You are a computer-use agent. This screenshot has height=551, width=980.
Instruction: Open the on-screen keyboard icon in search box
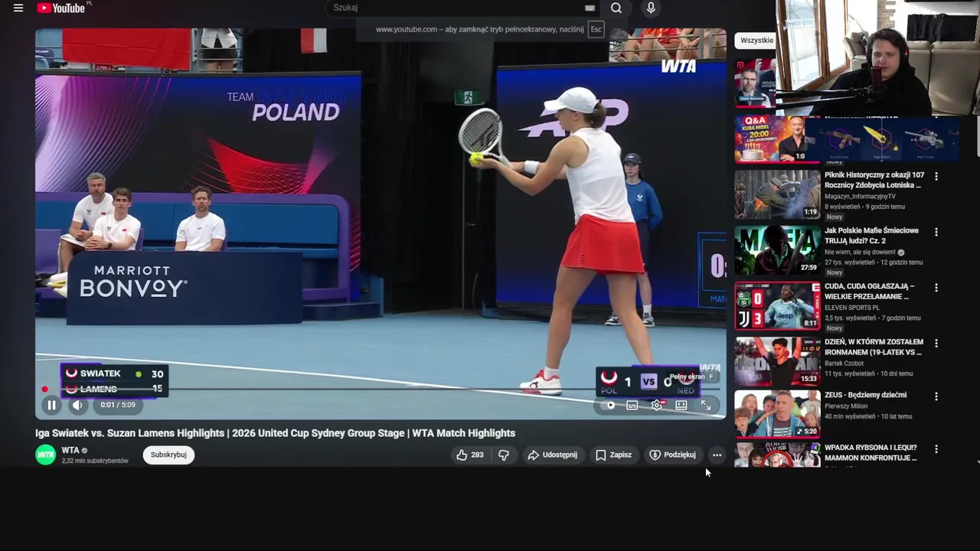point(590,8)
